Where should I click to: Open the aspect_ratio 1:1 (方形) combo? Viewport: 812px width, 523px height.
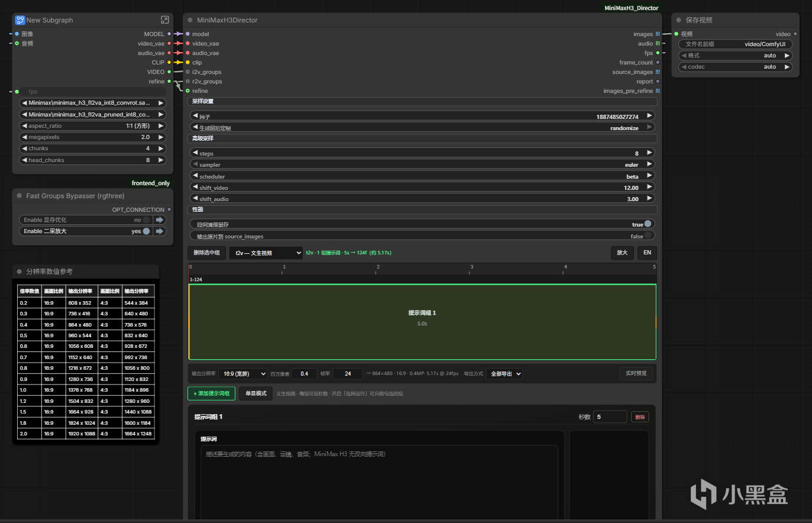tap(93, 125)
